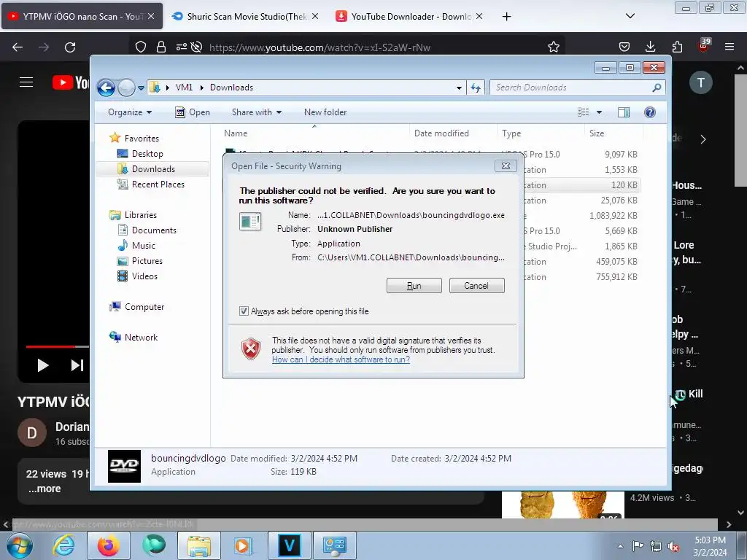Click the YouTube next video button
The width and height of the screenshot is (747, 560).
coord(77,365)
